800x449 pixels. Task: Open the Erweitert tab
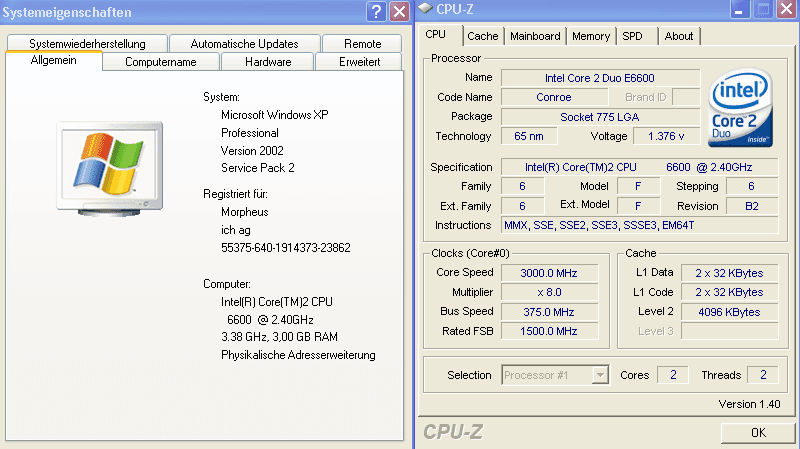click(x=359, y=62)
